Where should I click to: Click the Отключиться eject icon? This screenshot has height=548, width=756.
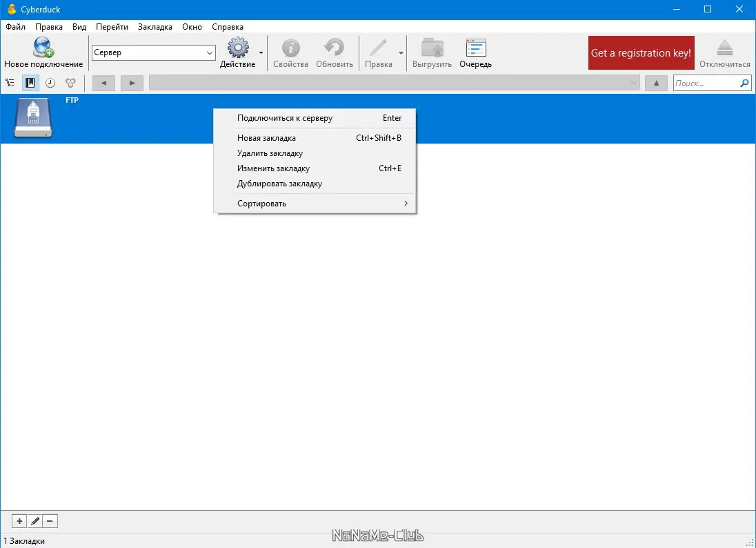click(x=725, y=48)
